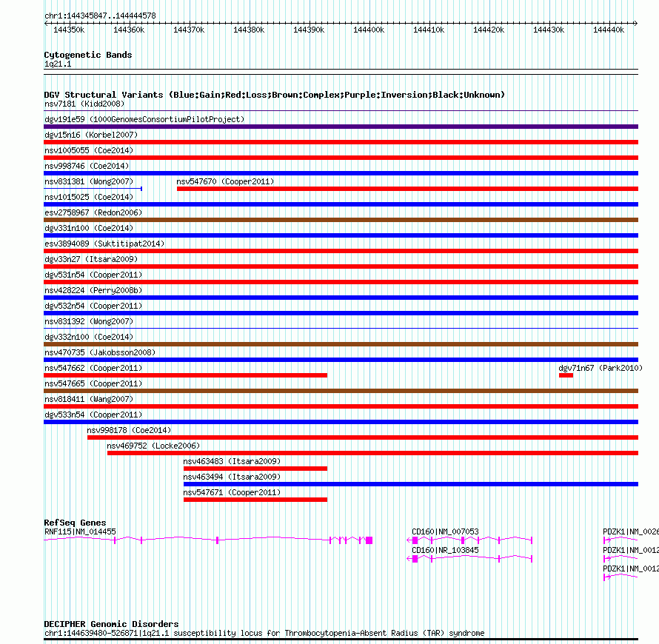
Task: Open variant nsv547662 (Cooper2011)
Action: (93, 368)
